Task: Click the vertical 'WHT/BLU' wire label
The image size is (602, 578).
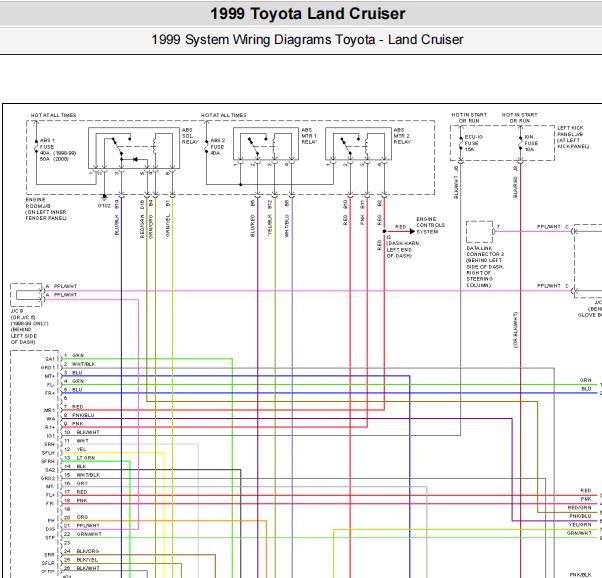Action: (287, 226)
